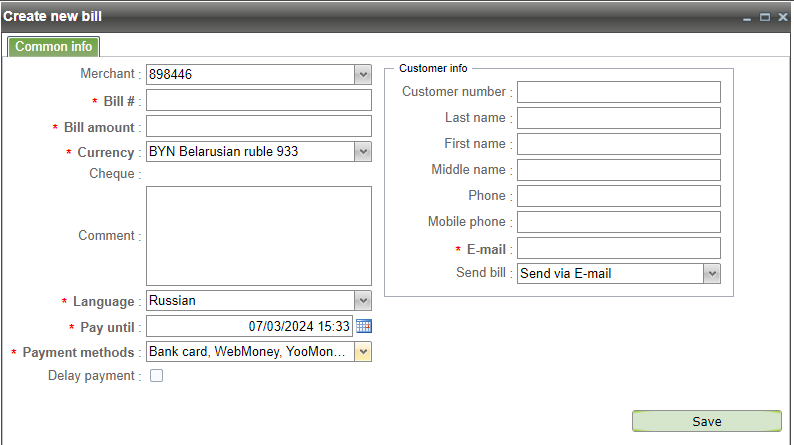This screenshot has height=445, width=794.
Task: Click the Last name input field
Action: click(x=618, y=118)
